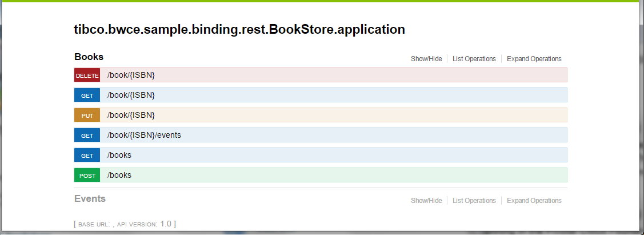Viewport: 644px width, 235px height.
Task: Click the GET badge for /book/{ISBN}
Action: pos(87,95)
